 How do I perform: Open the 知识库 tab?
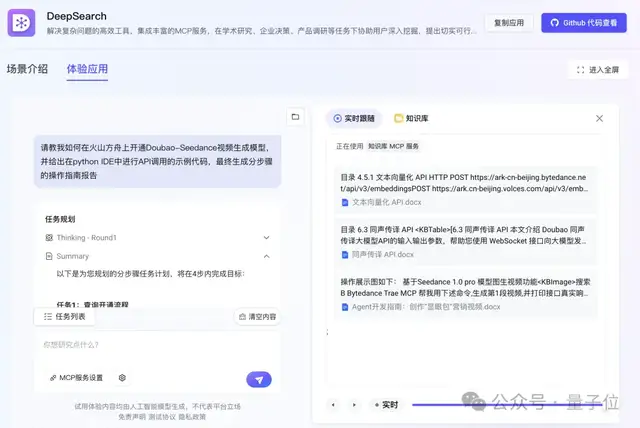pyautogui.click(x=411, y=118)
